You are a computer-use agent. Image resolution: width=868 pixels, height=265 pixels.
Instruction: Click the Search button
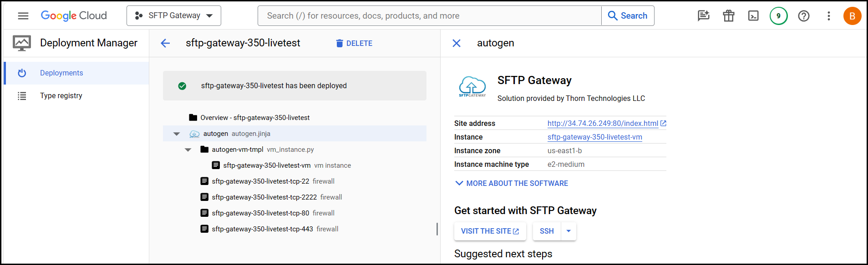[x=628, y=16]
